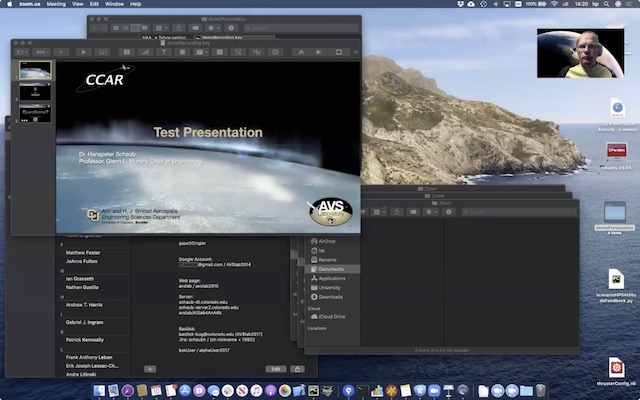The width and height of the screenshot is (640, 400).
Task: Click Get Info icon in Zoom Finder window
Action: click(449, 212)
